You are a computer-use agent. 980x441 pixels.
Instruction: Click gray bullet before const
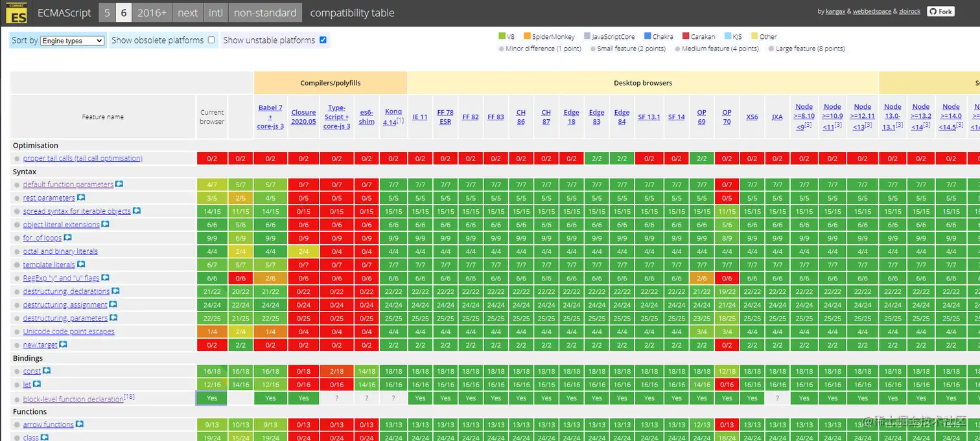point(17,372)
